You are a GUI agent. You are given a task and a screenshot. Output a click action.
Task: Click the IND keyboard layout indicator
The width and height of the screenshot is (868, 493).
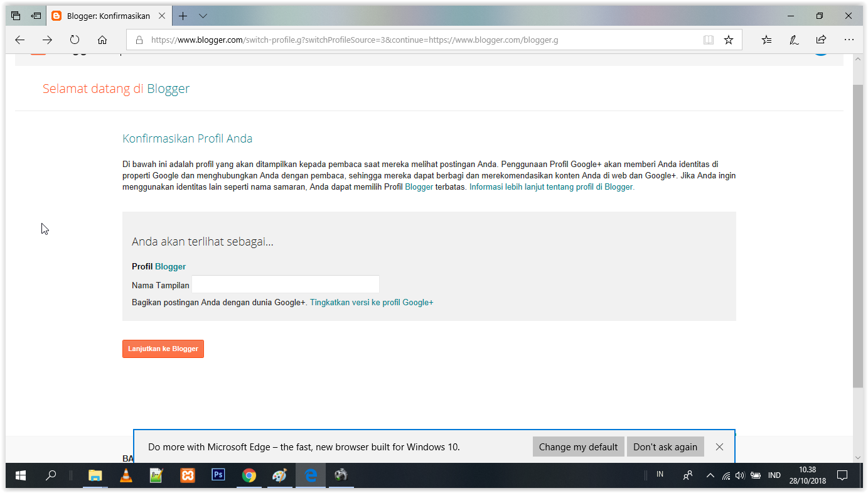[774, 475]
